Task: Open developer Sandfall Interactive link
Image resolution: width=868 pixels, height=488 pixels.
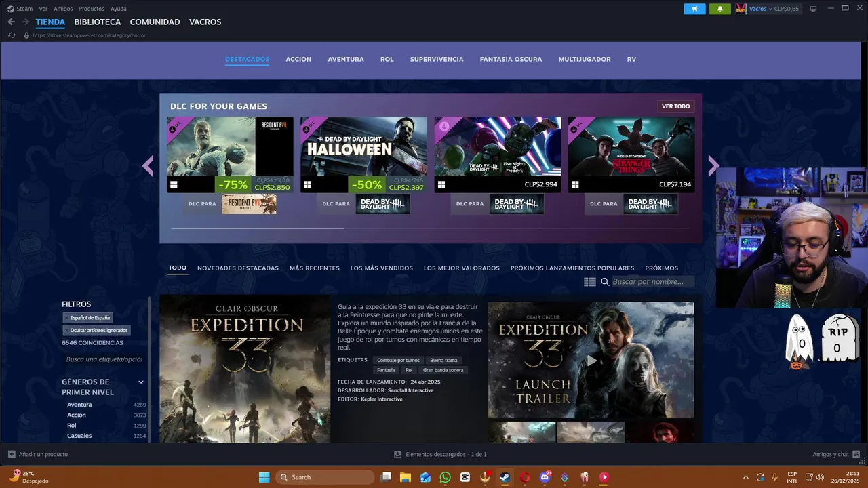Action: (410, 390)
